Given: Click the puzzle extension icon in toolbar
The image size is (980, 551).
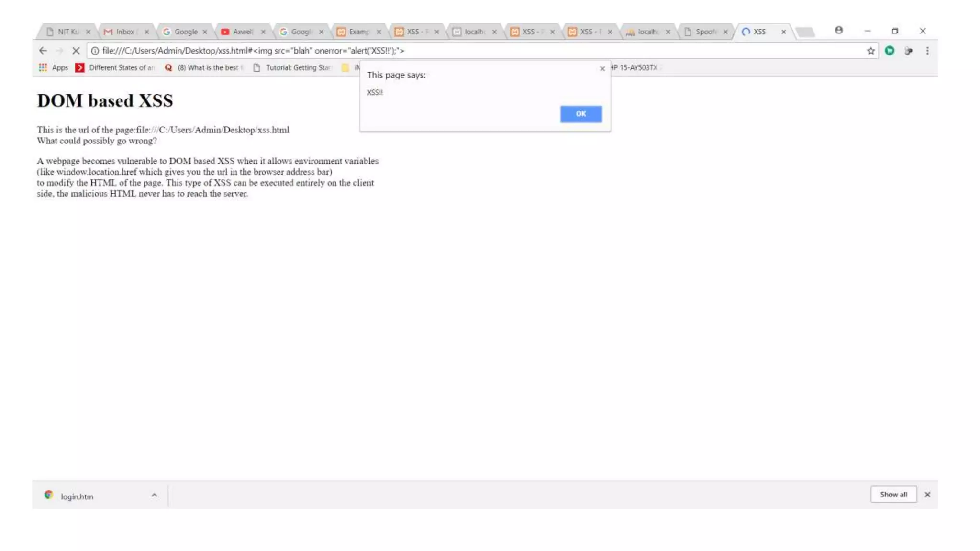Looking at the screenshot, I should (908, 51).
